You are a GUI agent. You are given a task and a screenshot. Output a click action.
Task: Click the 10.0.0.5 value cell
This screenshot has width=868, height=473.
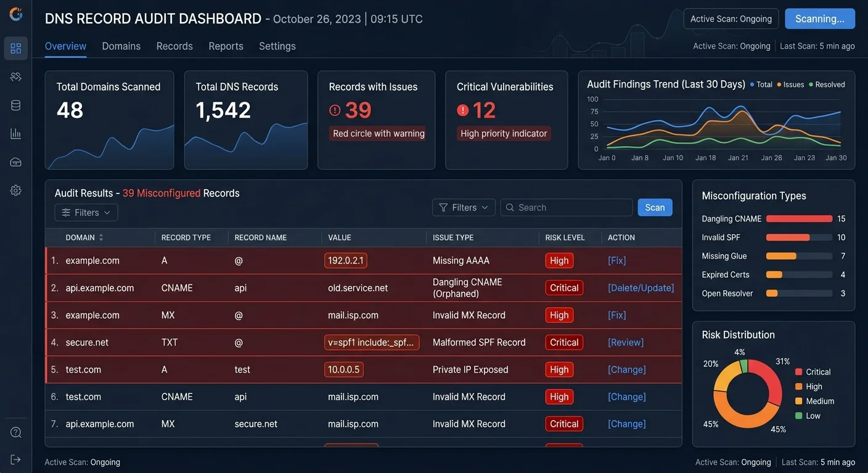(344, 370)
